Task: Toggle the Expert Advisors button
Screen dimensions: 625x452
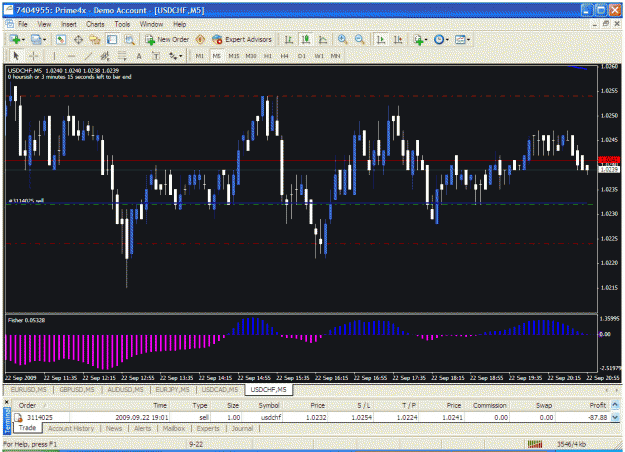Action: point(242,39)
